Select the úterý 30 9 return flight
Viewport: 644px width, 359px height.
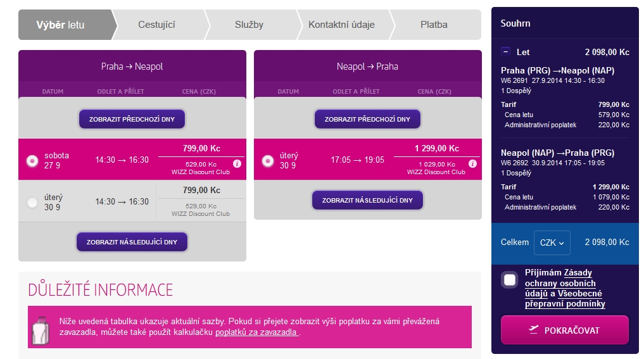click(x=268, y=161)
